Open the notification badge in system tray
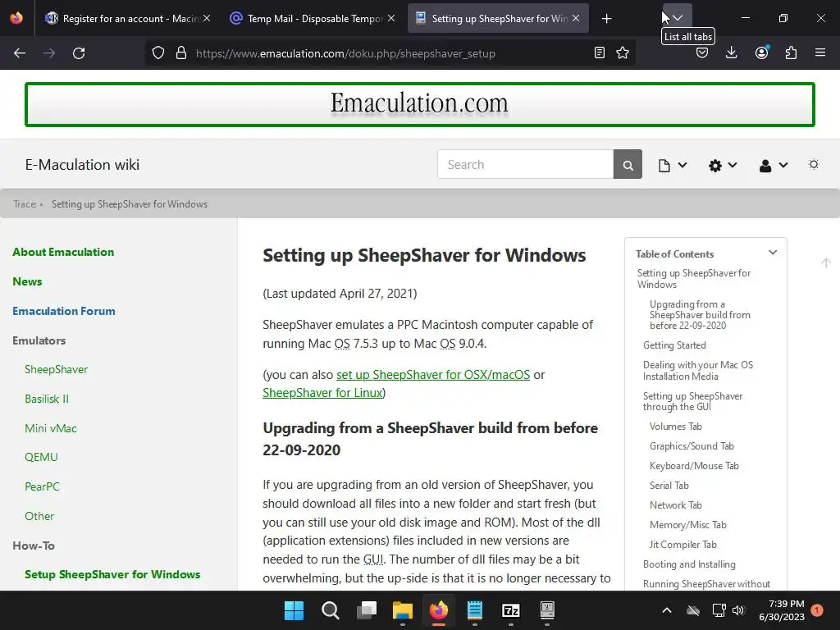The image size is (840, 630). click(x=817, y=610)
